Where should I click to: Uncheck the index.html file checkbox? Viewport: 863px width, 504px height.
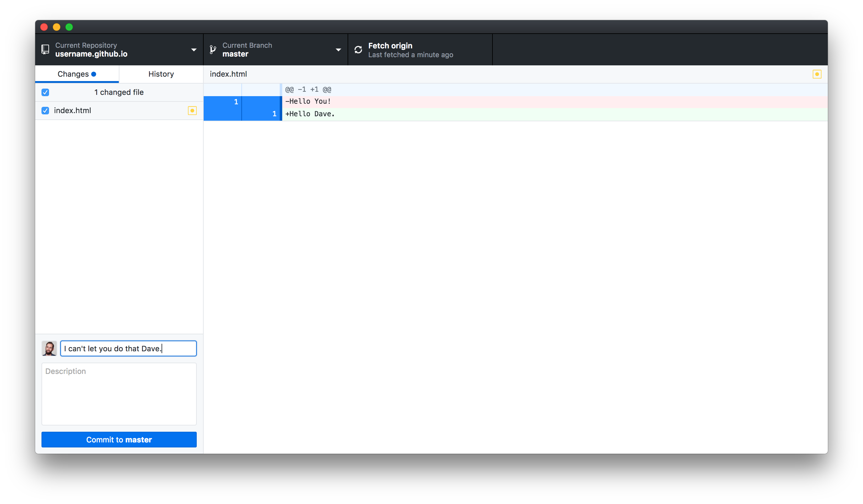click(45, 111)
